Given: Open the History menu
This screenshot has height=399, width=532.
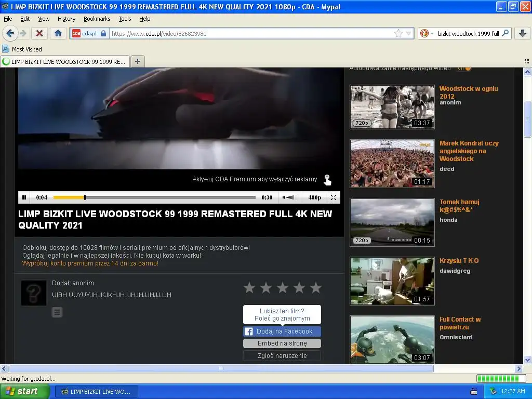Looking at the screenshot, I should coord(66,19).
